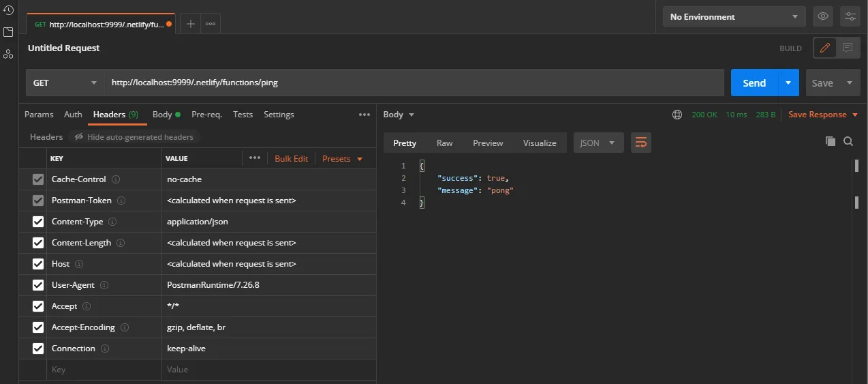The height and width of the screenshot is (384, 868).
Task: Show info for Host header
Action: pos(79,264)
